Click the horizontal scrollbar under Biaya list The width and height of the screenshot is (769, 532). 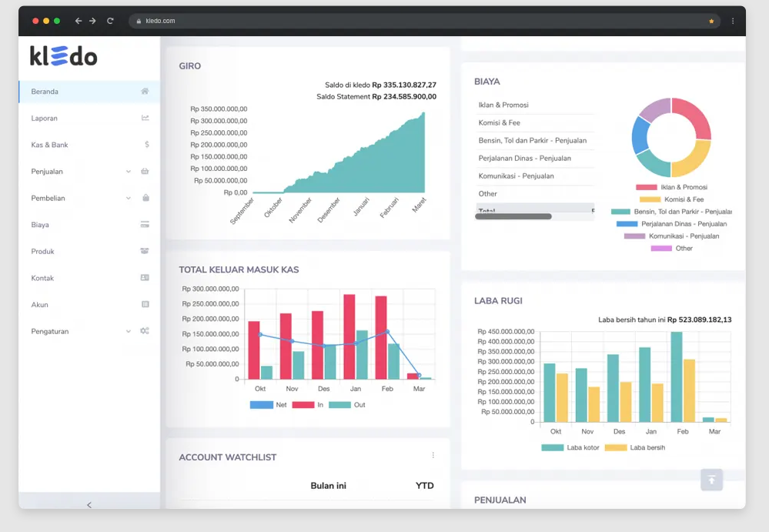coord(513,216)
